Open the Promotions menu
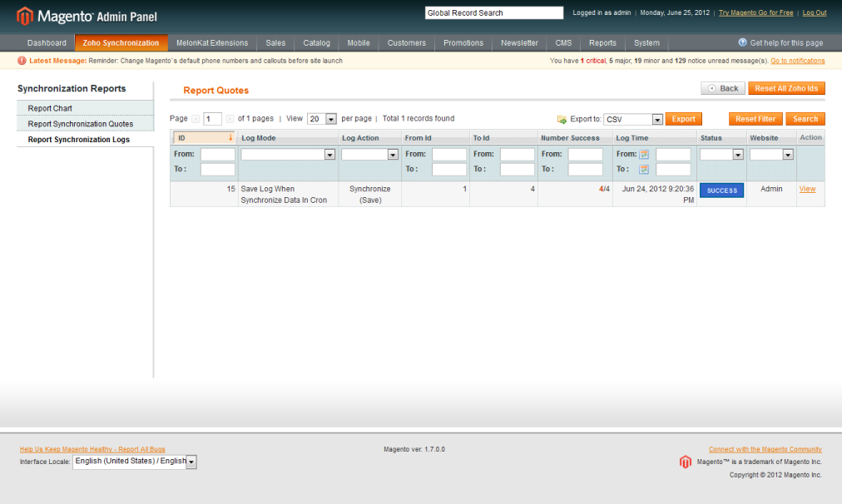842x504 pixels. pyautogui.click(x=463, y=43)
